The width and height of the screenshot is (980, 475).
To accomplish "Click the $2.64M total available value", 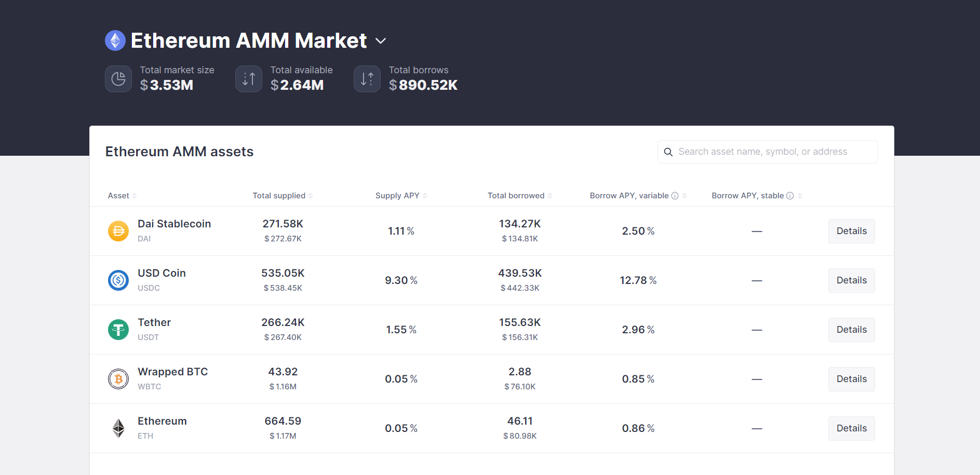I will [x=297, y=85].
